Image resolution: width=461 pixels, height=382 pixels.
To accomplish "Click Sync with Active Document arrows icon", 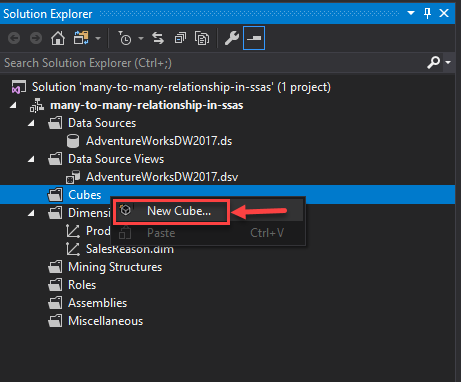I will (x=158, y=38).
